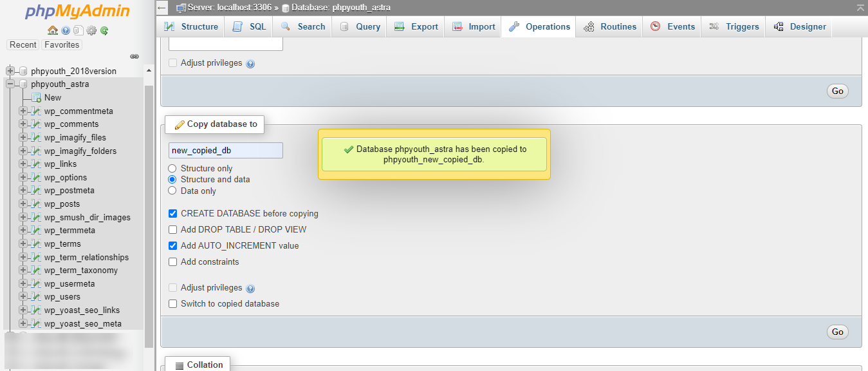Click the new_copied_db database name field
This screenshot has width=868, height=371.
pyautogui.click(x=226, y=150)
